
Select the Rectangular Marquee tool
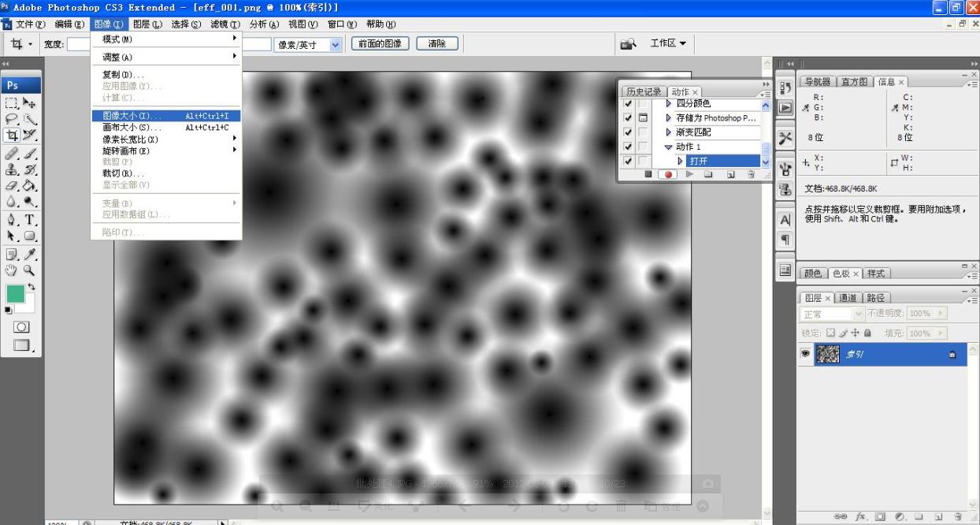(x=12, y=102)
